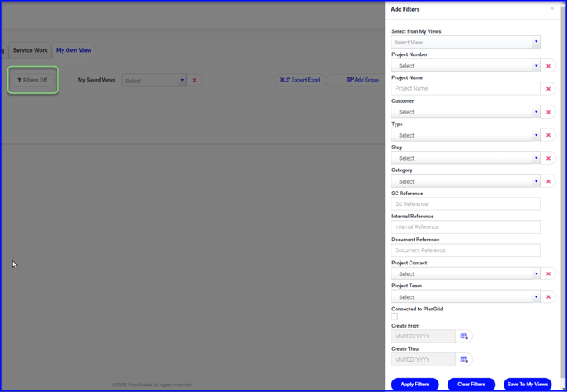The height and width of the screenshot is (392, 567).
Task: Open the Category dropdown
Action: click(466, 181)
